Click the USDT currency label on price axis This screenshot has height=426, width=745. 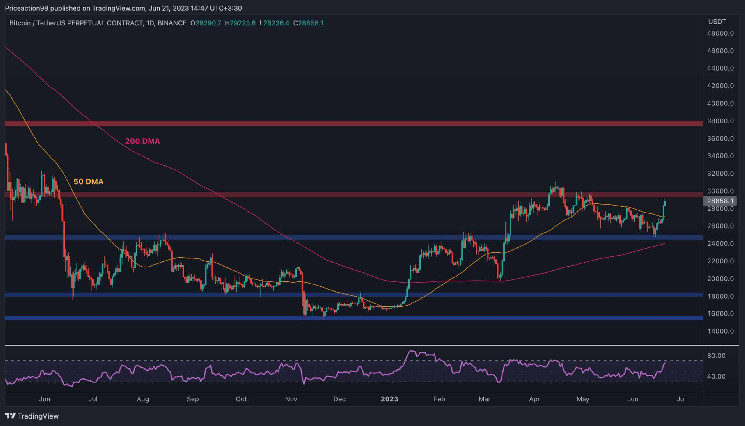(717, 22)
